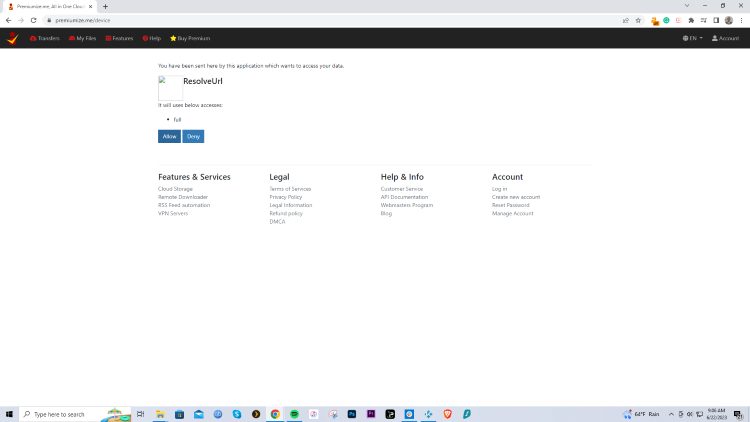Open Premiere Pro from the taskbar
750x422 pixels.
[x=371, y=414]
